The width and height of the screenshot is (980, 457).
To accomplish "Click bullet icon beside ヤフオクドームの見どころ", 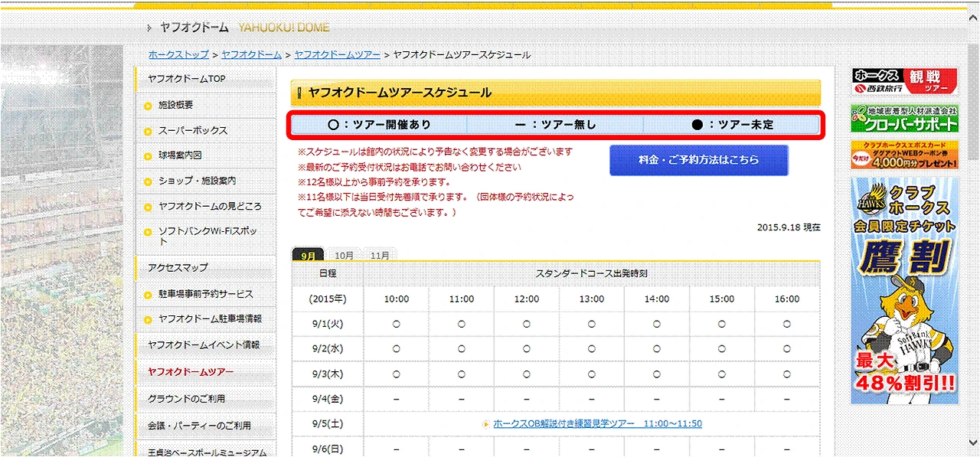I will point(147,207).
